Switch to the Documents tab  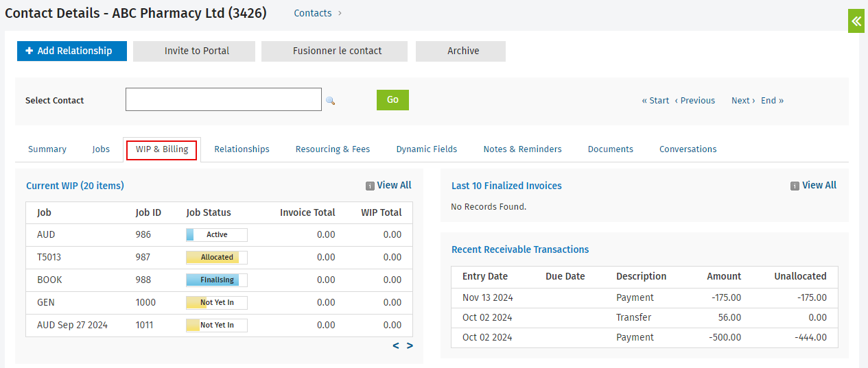click(x=611, y=149)
